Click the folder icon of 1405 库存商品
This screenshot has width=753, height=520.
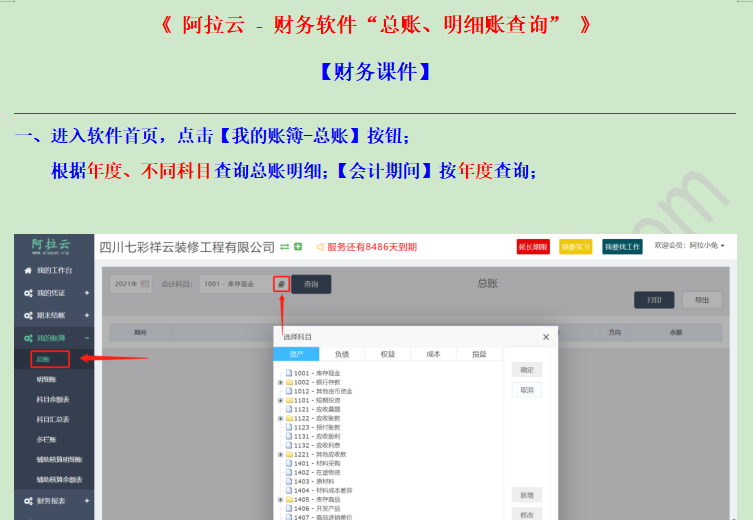click(289, 499)
